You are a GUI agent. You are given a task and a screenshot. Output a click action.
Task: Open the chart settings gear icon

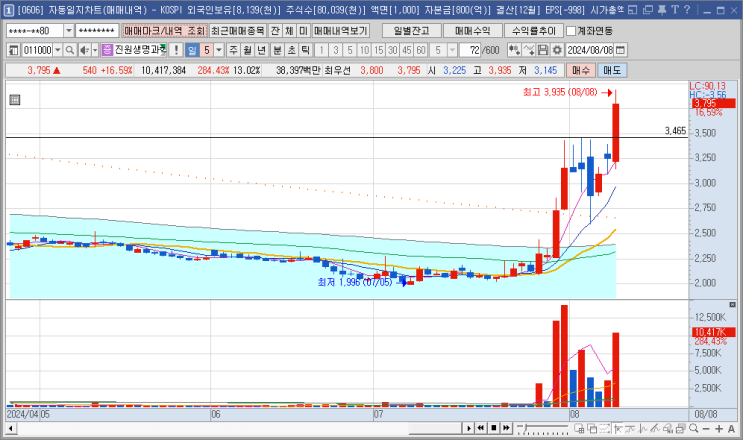[557, 50]
